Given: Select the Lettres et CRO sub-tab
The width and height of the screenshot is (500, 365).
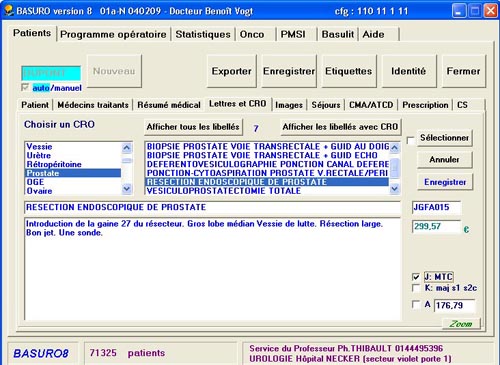Looking at the screenshot, I should tap(238, 104).
